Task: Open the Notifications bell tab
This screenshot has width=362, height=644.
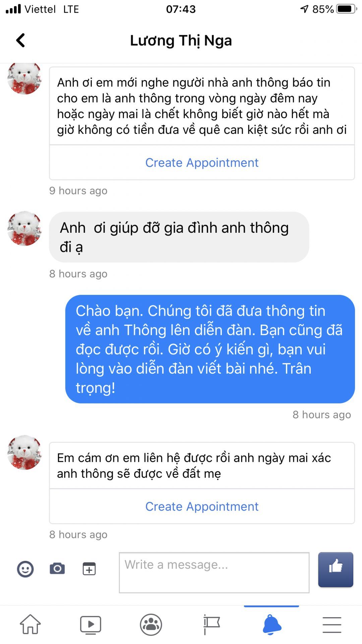Action: (x=272, y=625)
